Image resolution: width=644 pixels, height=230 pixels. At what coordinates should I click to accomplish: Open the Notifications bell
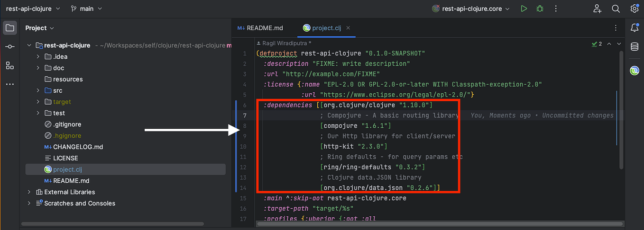(635, 28)
